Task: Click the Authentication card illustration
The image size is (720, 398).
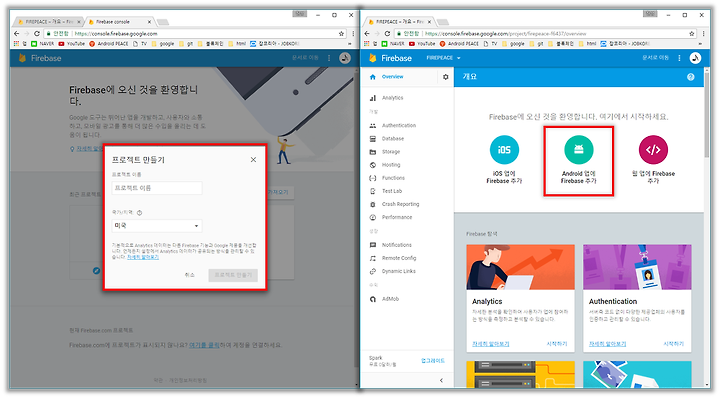Action: point(637,267)
